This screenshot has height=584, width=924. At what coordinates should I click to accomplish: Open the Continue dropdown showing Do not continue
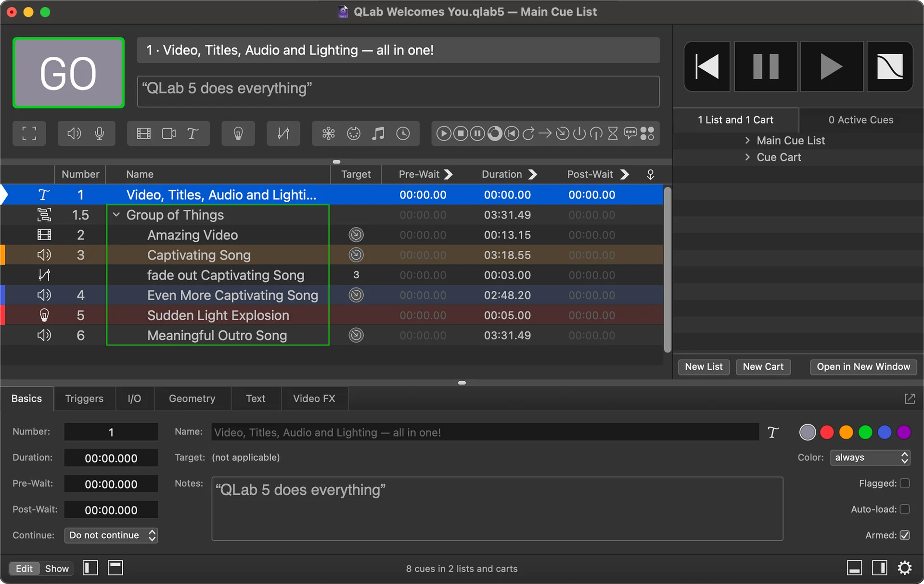pyautogui.click(x=111, y=535)
